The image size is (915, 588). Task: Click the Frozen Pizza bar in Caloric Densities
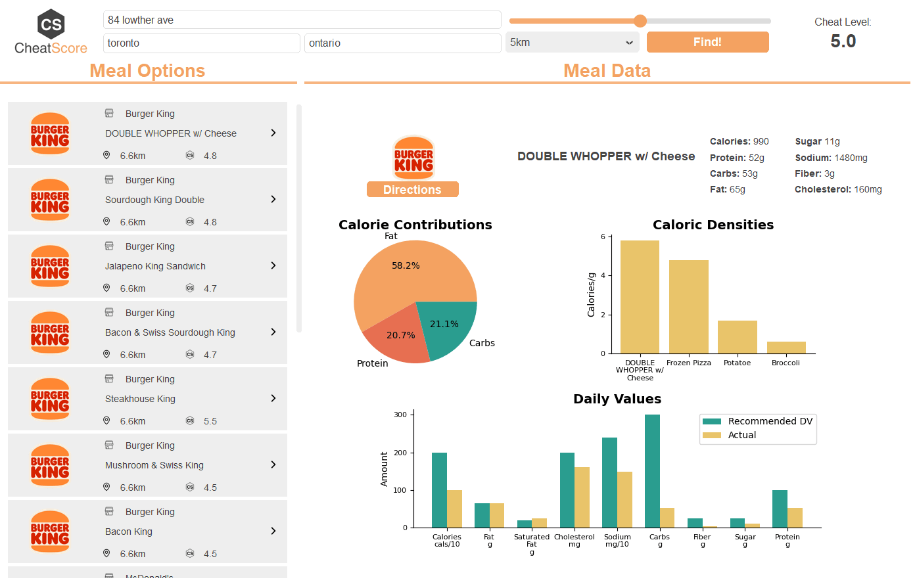coord(689,307)
